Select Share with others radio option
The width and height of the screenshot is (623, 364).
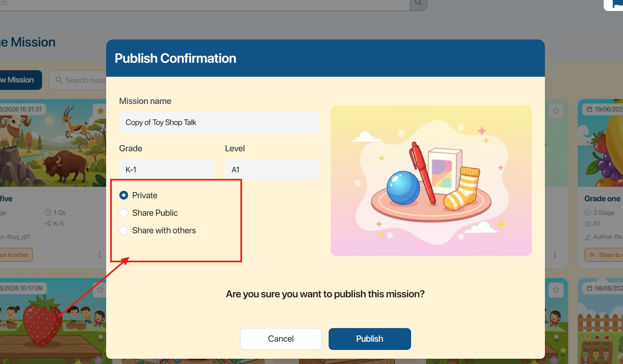124,230
